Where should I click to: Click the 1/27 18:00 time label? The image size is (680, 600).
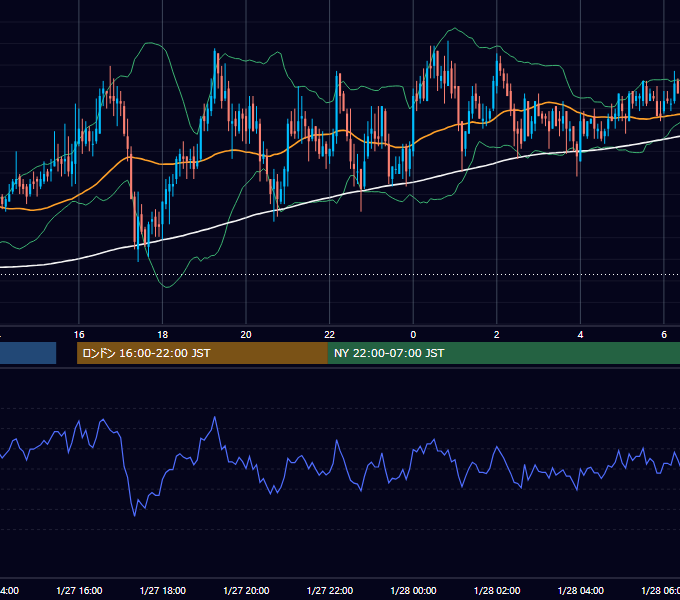(163, 590)
